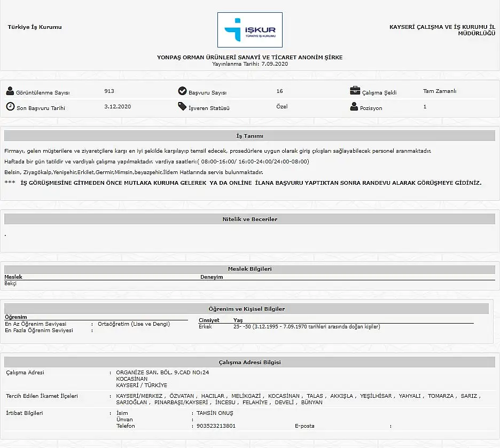Click the vardiya saatleri shift hours line
Image resolution: width=500 pixels, height=448 pixels.
click(157, 162)
